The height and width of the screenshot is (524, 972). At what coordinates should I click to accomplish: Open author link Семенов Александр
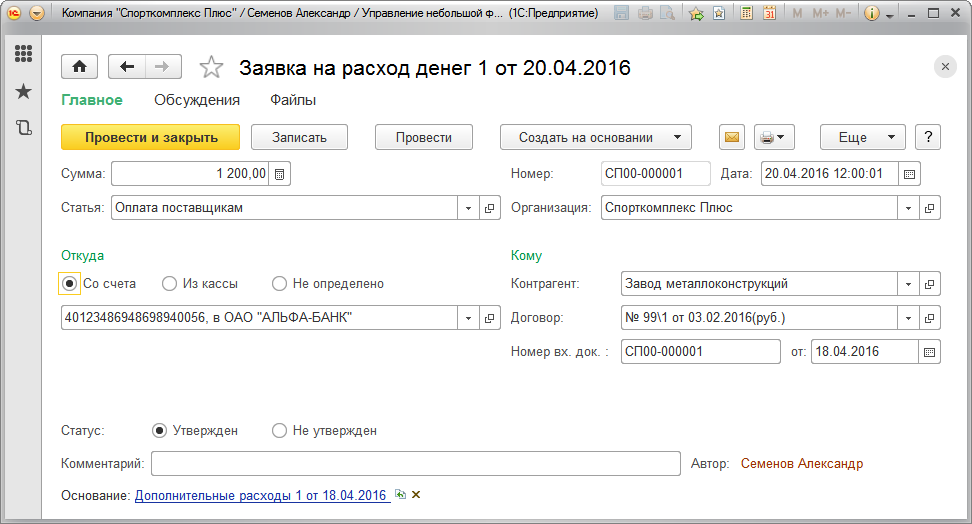[x=802, y=463]
